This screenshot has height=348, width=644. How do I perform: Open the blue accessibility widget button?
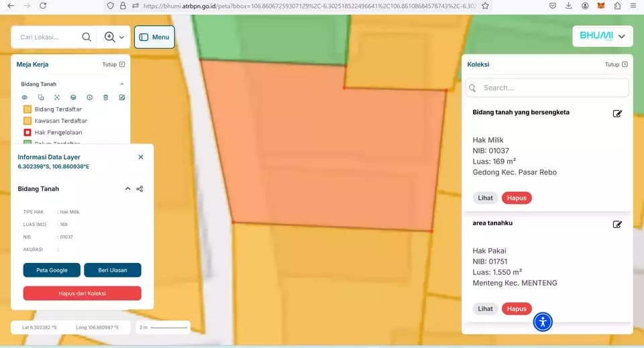point(543,322)
